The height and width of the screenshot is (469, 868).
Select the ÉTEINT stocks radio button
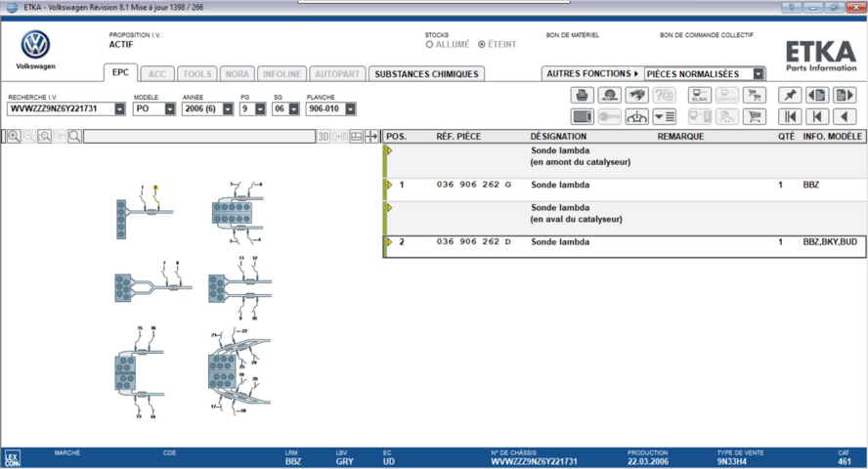tap(482, 44)
